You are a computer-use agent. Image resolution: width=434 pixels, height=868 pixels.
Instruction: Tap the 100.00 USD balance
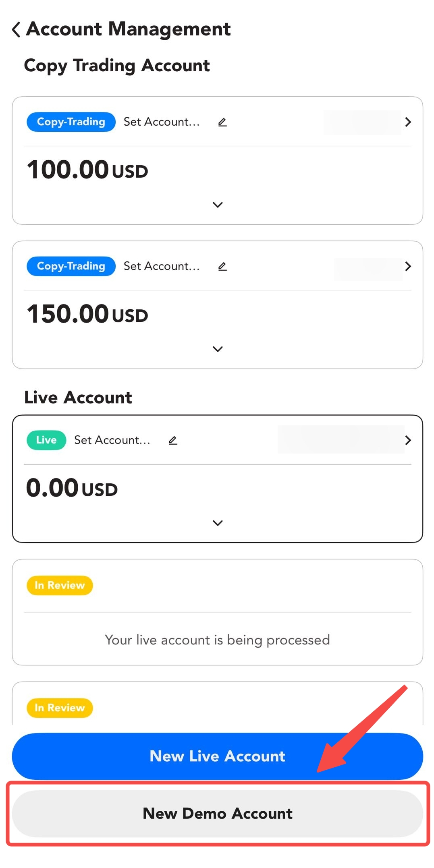[x=87, y=170]
